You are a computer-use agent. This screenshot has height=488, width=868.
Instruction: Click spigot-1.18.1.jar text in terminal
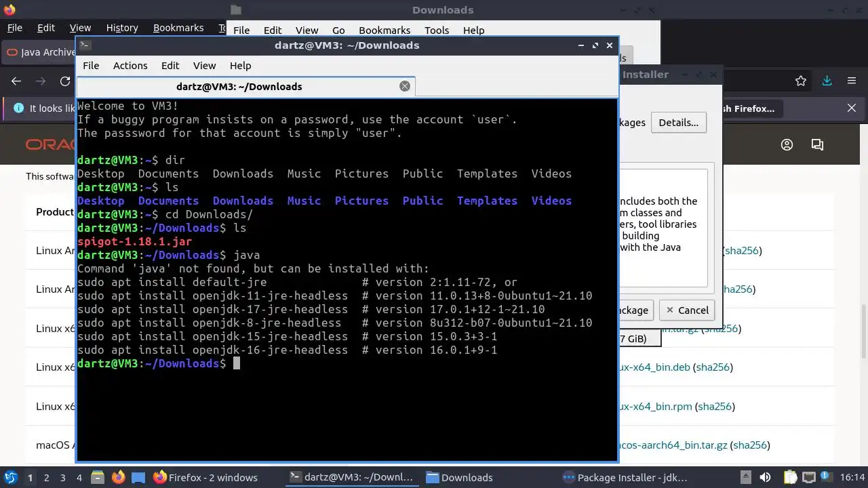click(x=134, y=241)
